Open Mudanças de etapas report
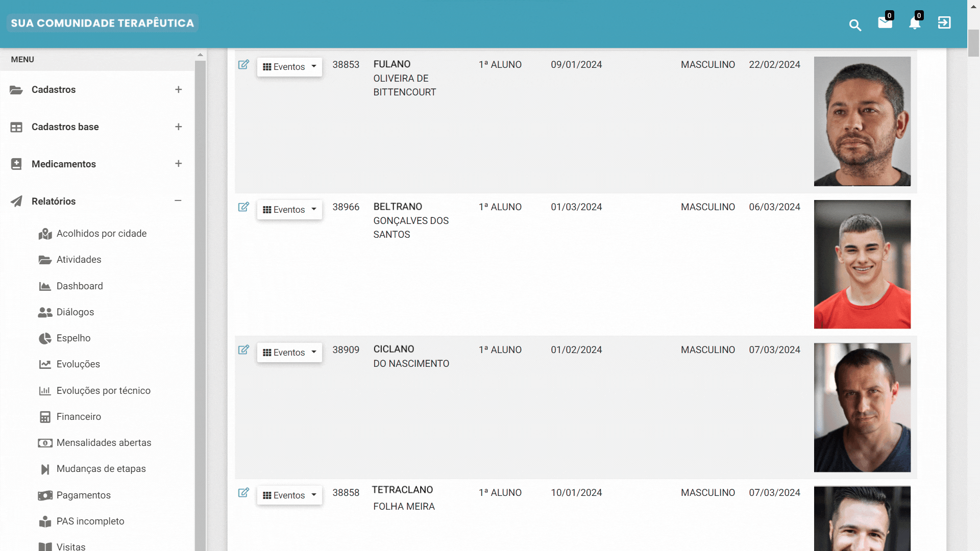This screenshot has width=980, height=551. pos(101,468)
